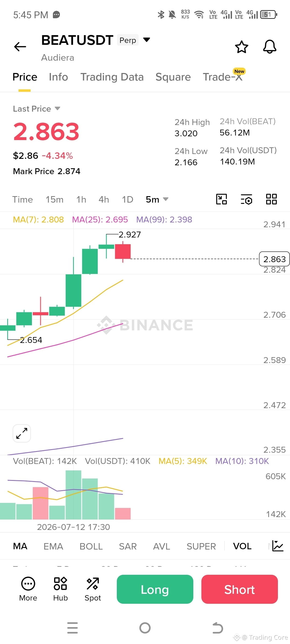Open the Last Price type dropdown

(x=37, y=109)
